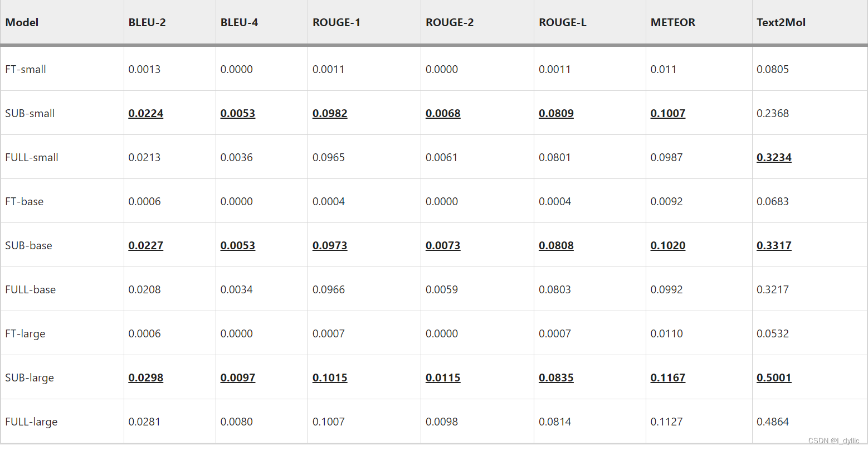
Task: Pick FT-large Text2Mol value 0.0532
Action: 773,333
